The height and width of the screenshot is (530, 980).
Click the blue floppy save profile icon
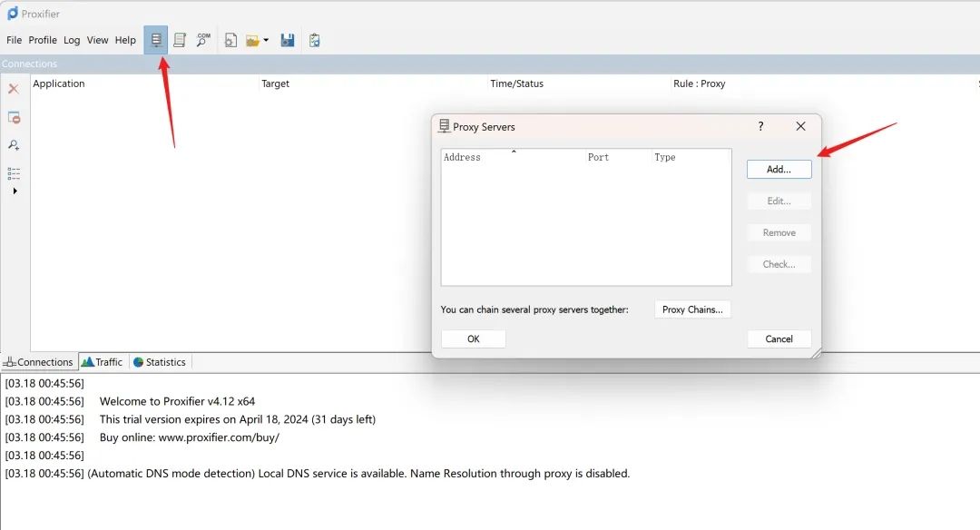(288, 41)
